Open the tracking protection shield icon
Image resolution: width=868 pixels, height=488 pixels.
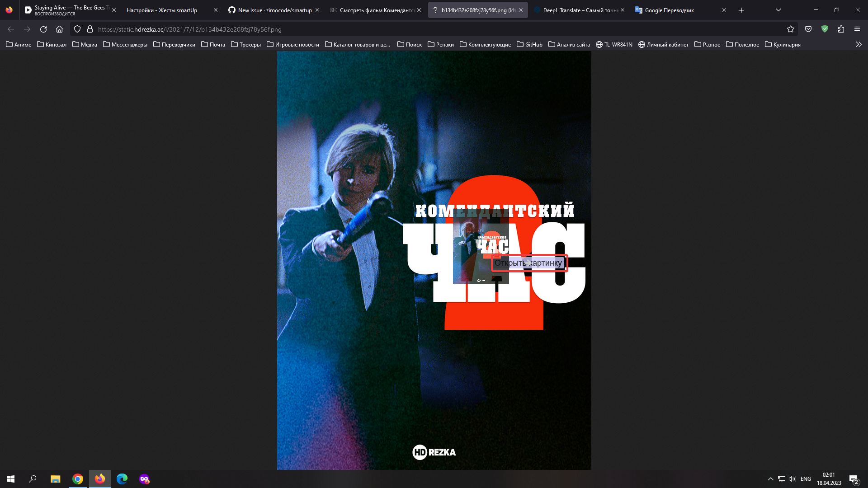(x=77, y=29)
